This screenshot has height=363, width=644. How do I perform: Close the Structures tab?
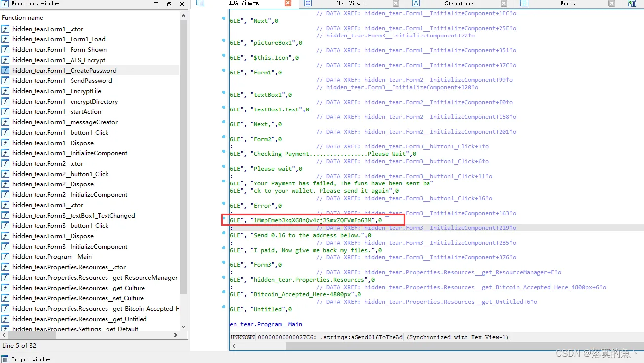click(504, 3)
